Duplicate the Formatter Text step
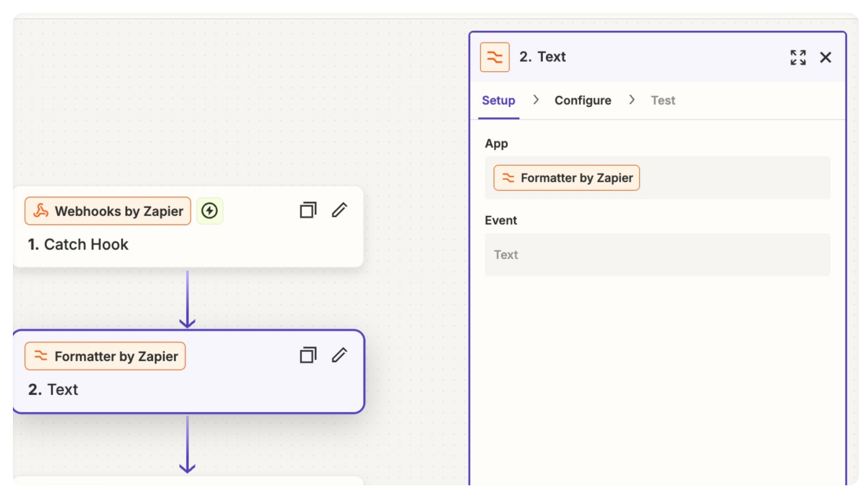This screenshot has height=497, width=868. (308, 356)
